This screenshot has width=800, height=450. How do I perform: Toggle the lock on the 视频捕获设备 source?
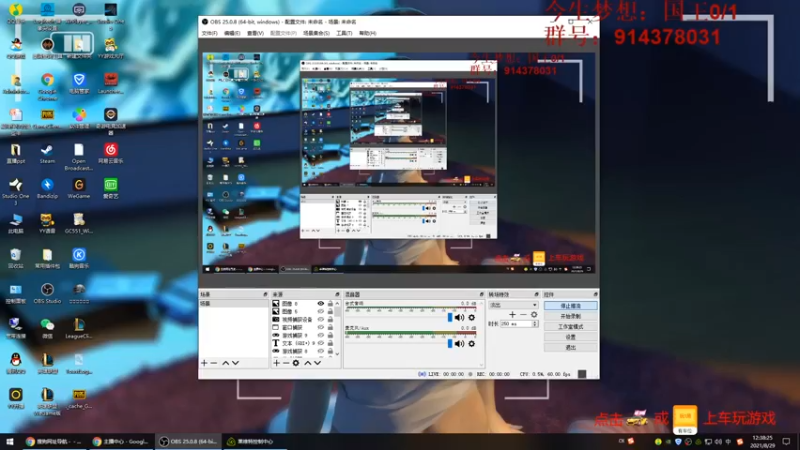click(x=330, y=319)
